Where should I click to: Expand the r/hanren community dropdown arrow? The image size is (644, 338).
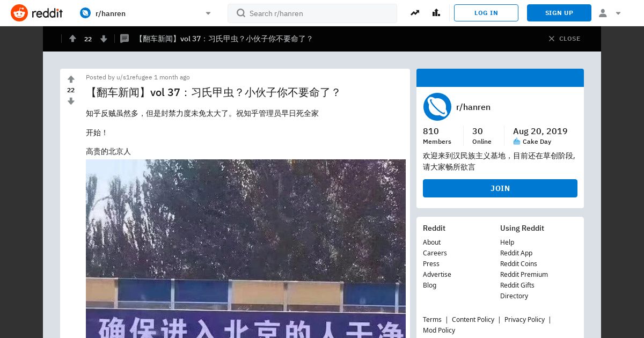(208, 13)
